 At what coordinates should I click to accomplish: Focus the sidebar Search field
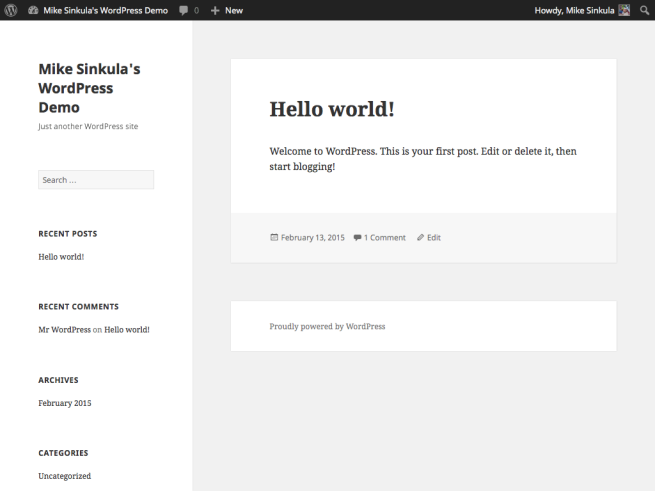point(96,180)
